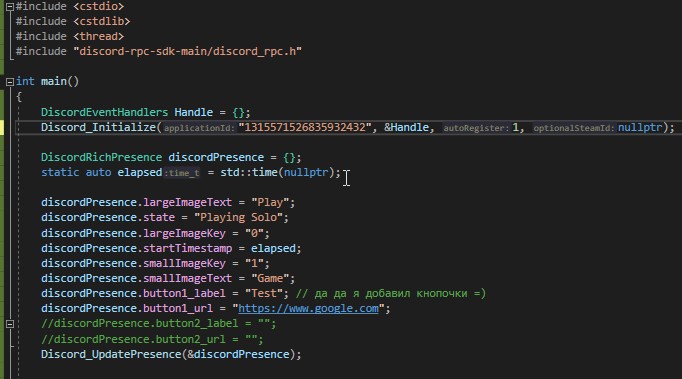Click the smallImageKey member
This screenshot has width=682, height=379.
pos(184,263)
